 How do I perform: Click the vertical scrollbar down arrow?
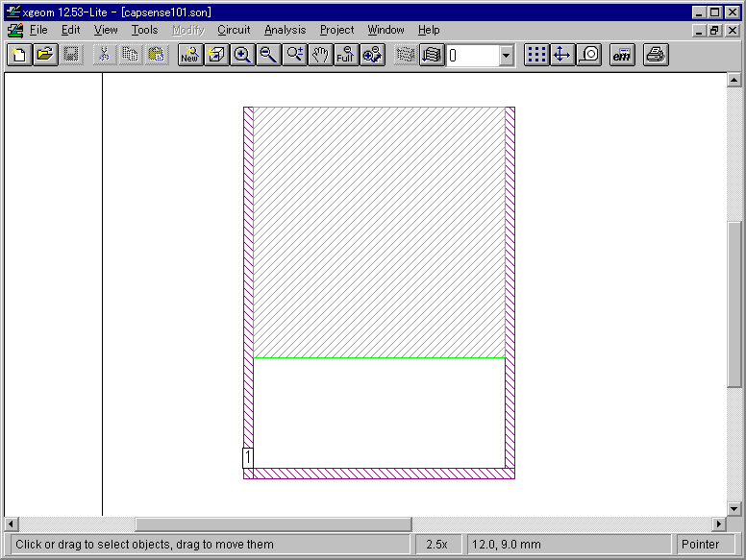tap(734, 509)
